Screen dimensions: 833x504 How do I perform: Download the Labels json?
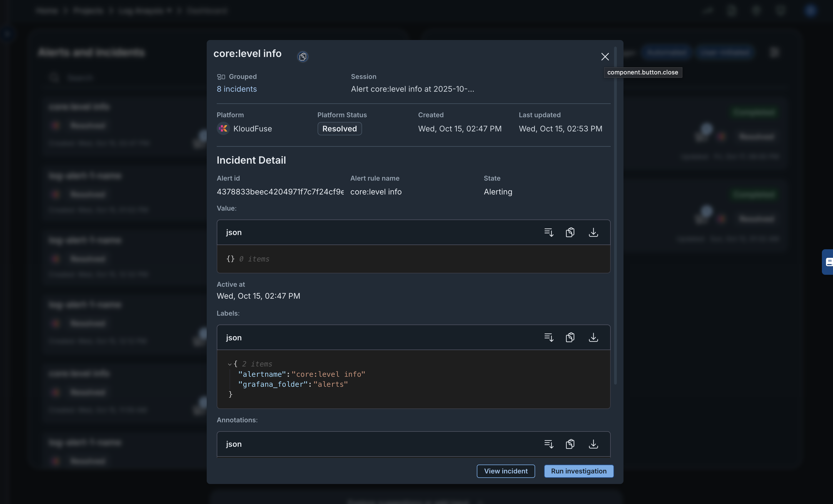[x=593, y=337]
